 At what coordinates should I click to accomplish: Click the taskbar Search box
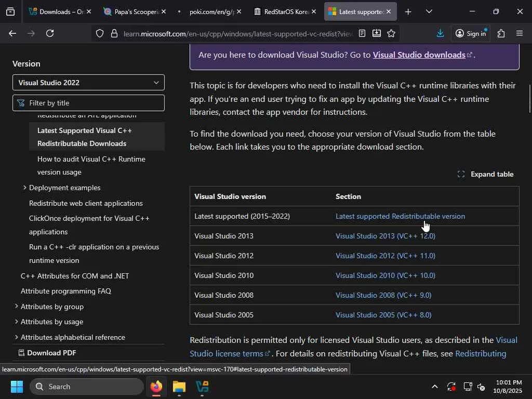87,387
